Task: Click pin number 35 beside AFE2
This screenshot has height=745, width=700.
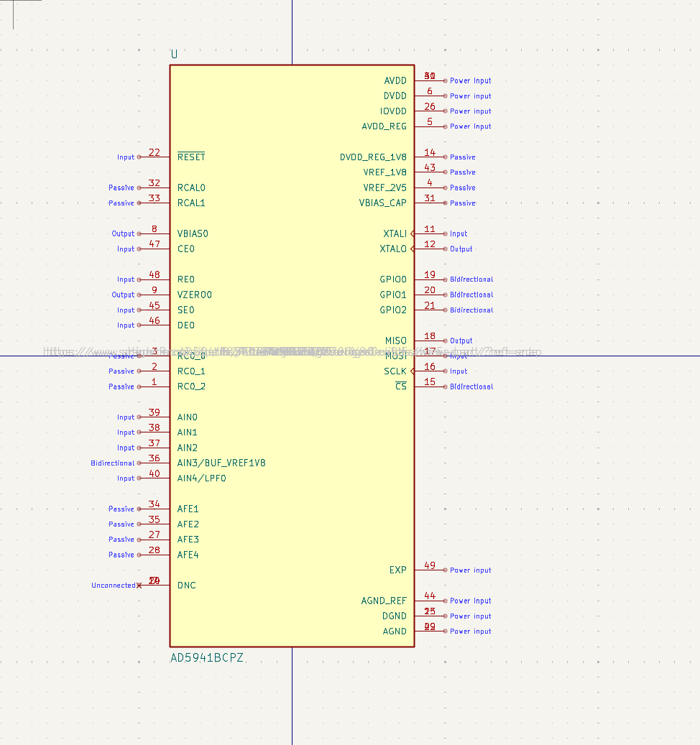Action: tap(154, 519)
